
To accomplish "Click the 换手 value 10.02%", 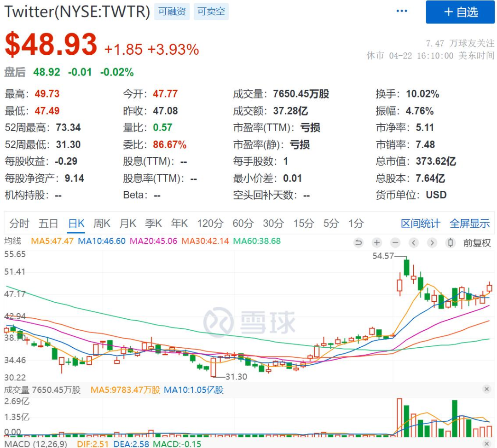I will [x=422, y=94].
